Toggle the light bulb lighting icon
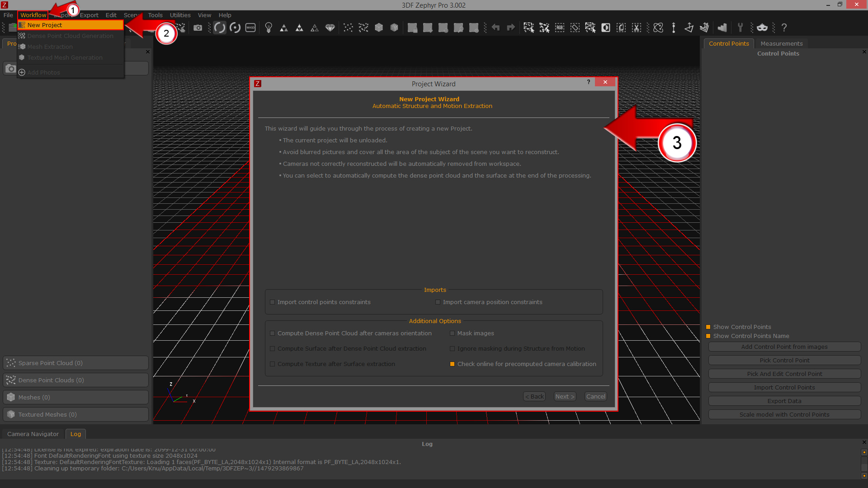The width and height of the screenshot is (868, 488). click(x=269, y=28)
